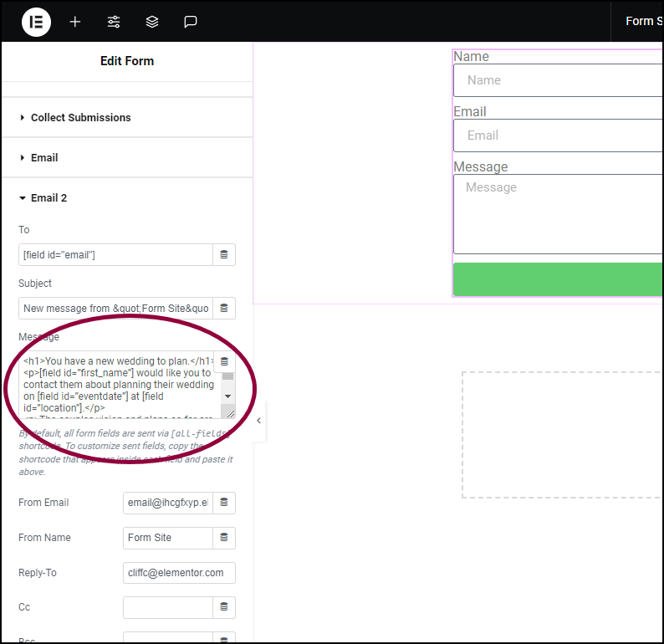This screenshot has width=664, height=644.
Task: Click dynamic tags icon for To field
Action: [x=224, y=254]
